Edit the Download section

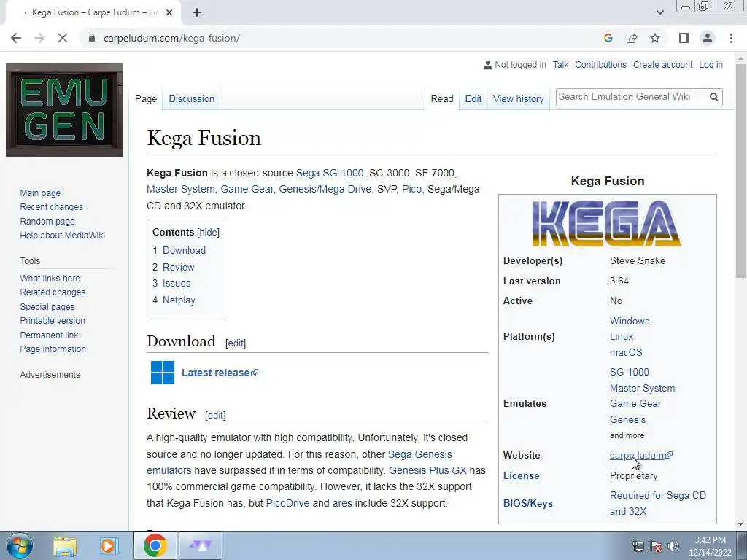[236, 343]
